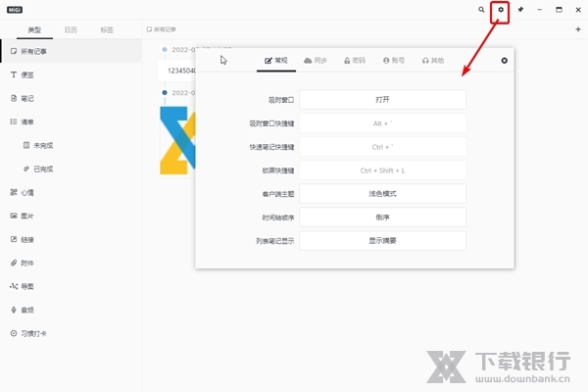Click the 快速笔记快捷键 field showing Ctrl + `
Image resolution: width=588 pixels, height=392 pixels.
(x=382, y=147)
